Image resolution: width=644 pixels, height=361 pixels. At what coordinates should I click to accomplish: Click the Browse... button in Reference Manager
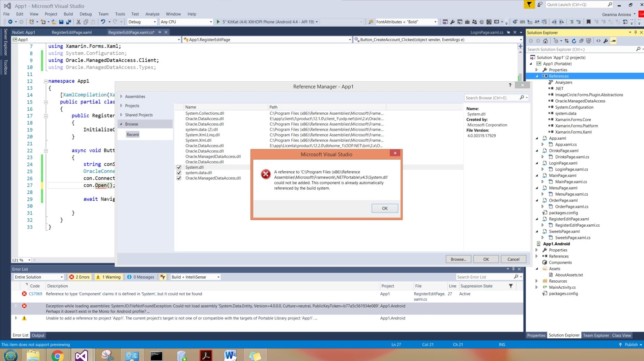click(458, 259)
